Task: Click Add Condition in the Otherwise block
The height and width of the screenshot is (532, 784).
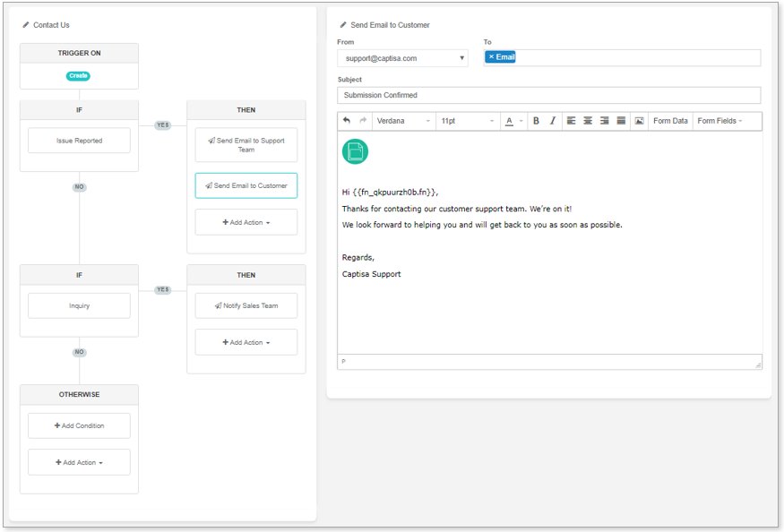Action: click(x=79, y=425)
